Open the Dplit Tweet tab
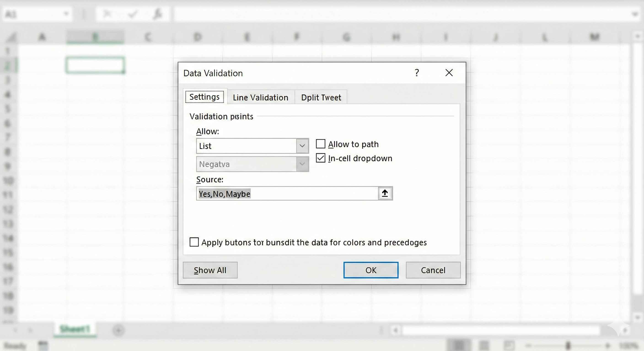This screenshot has height=351, width=644. point(321,97)
